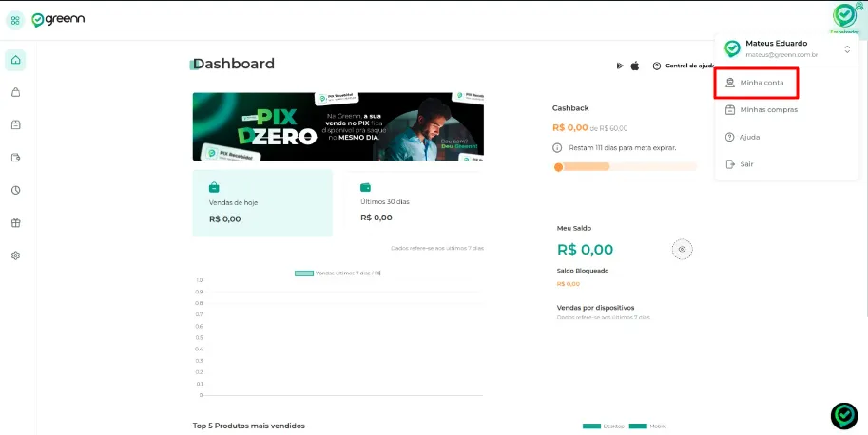
Task: Click the profile avatar at top right
Action: (845, 15)
